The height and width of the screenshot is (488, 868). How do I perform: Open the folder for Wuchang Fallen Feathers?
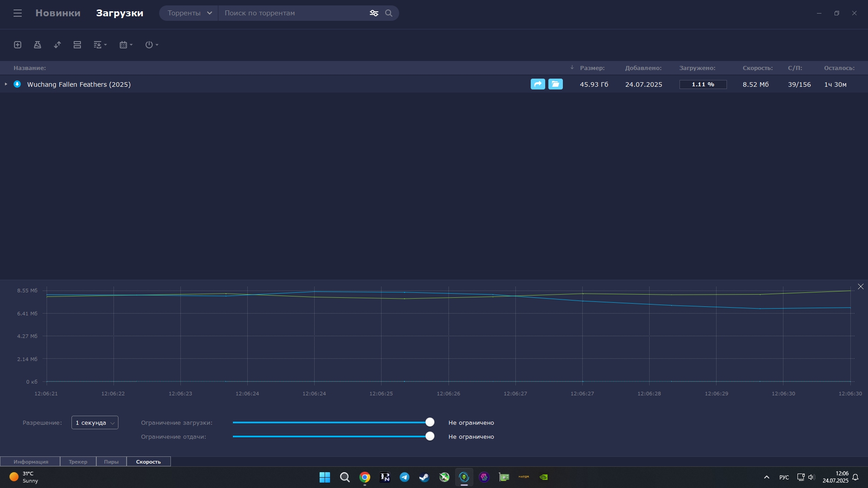[x=556, y=84]
